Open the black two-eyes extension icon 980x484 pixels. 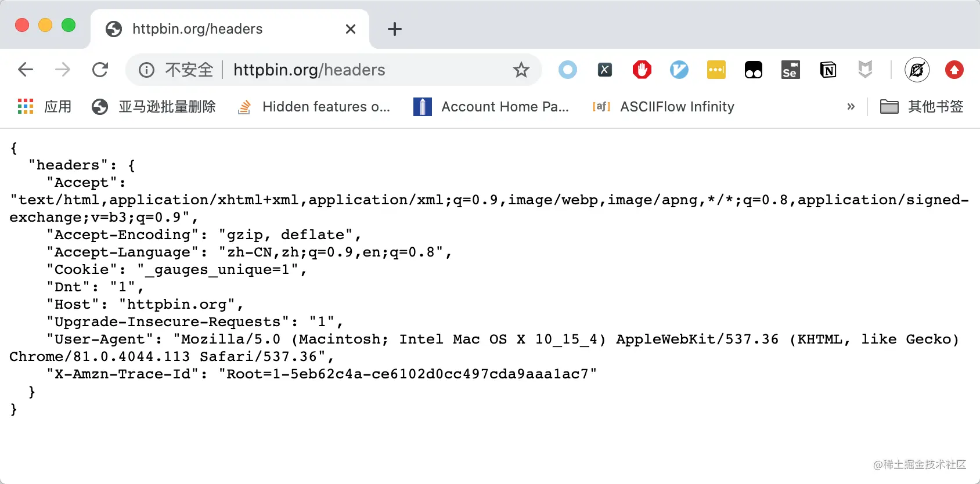[x=754, y=70]
